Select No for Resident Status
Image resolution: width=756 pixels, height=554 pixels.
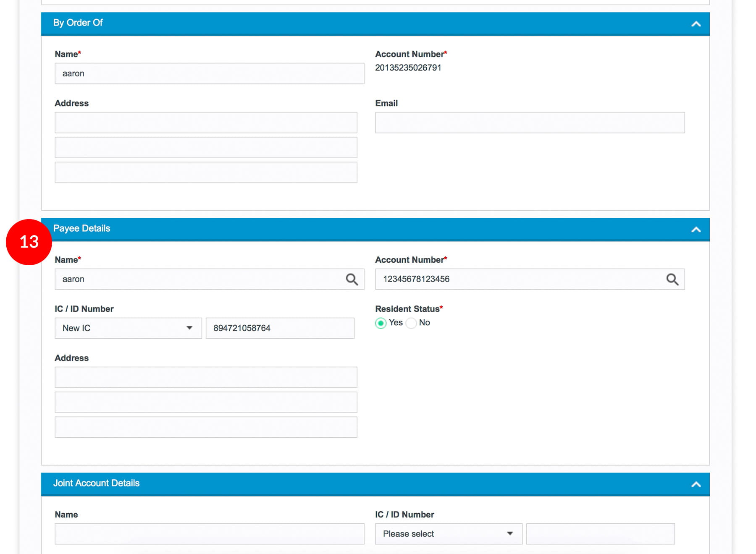click(x=412, y=323)
